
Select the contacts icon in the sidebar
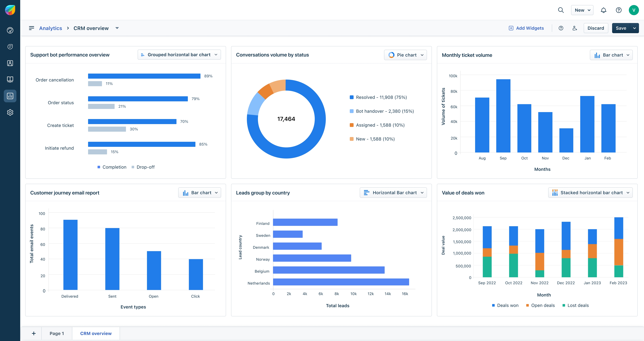[x=10, y=63]
